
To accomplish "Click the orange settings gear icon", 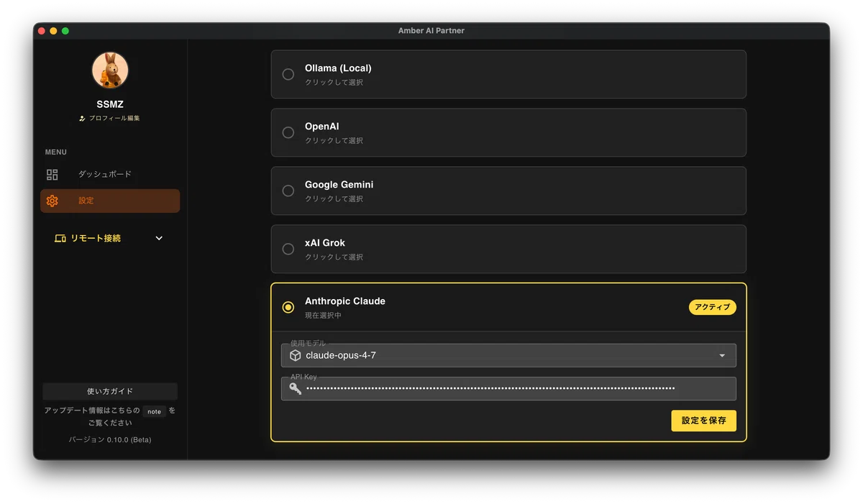I will [x=52, y=201].
